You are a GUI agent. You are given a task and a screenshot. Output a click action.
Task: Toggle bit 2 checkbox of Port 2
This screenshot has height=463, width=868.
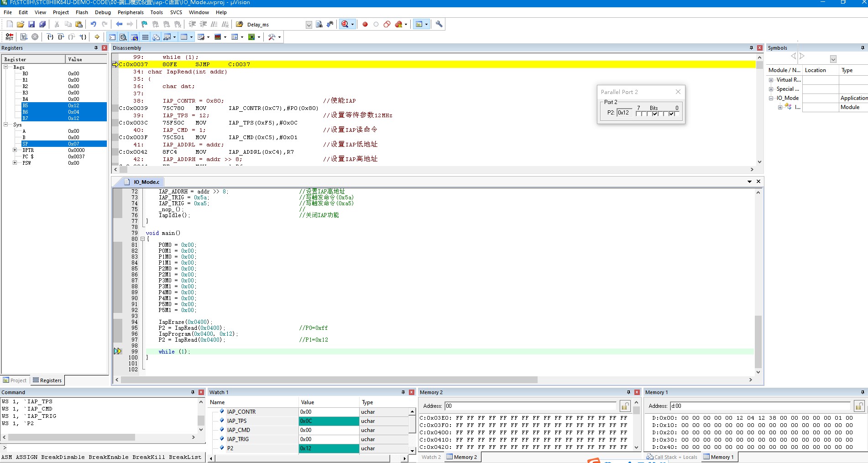pos(666,114)
